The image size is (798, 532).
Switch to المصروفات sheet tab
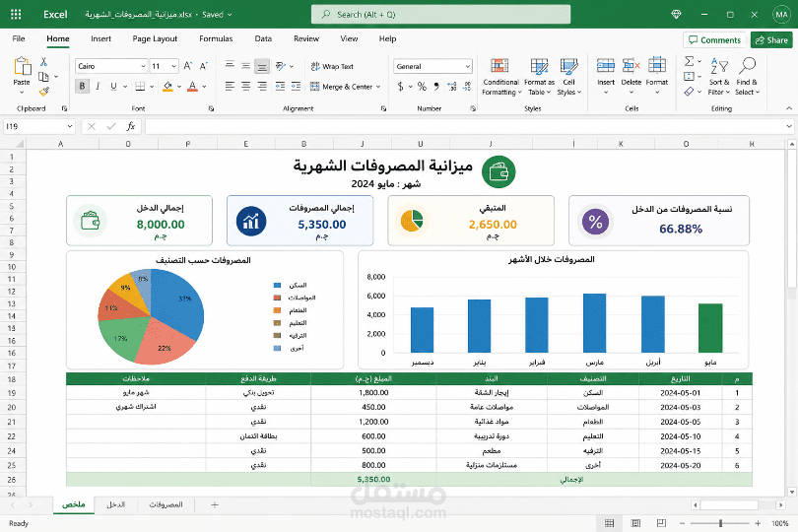pos(166,504)
